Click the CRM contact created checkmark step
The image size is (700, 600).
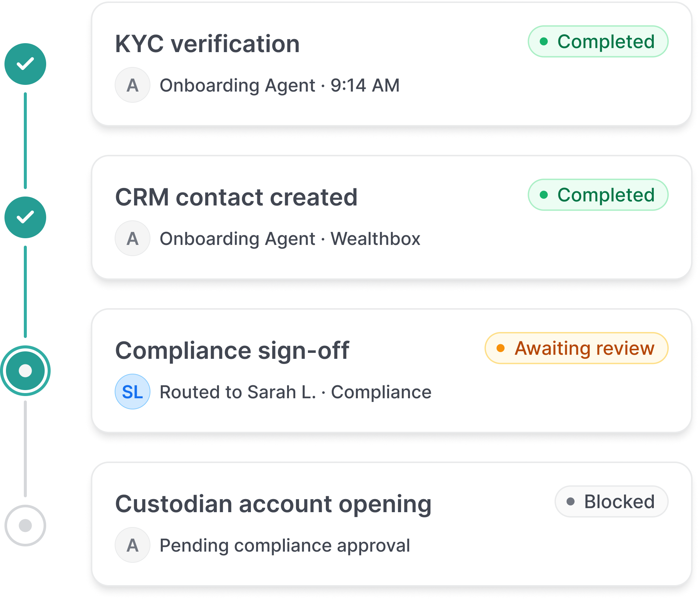(x=25, y=217)
